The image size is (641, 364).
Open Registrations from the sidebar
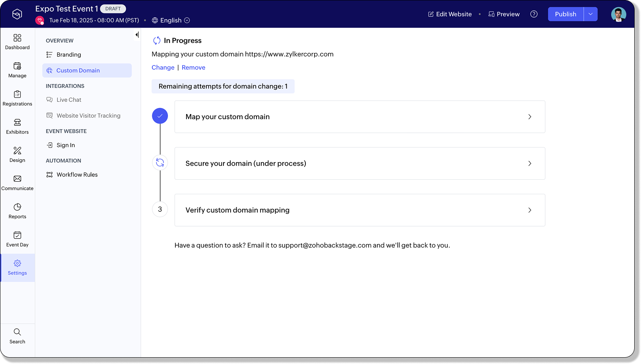click(x=17, y=98)
